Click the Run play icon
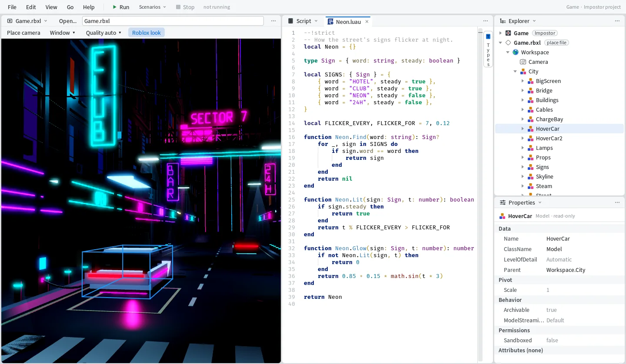This screenshot has height=364, width=626. [x=114, y=7]
